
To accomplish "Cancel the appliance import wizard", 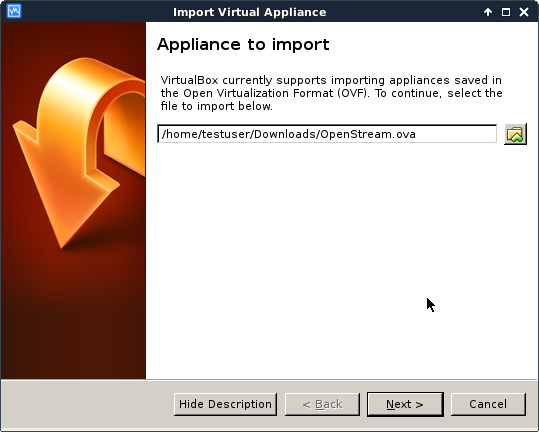I will click(488, 404).
